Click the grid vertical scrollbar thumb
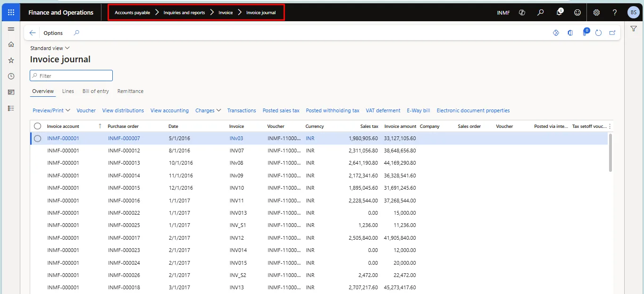 (610, 152)
